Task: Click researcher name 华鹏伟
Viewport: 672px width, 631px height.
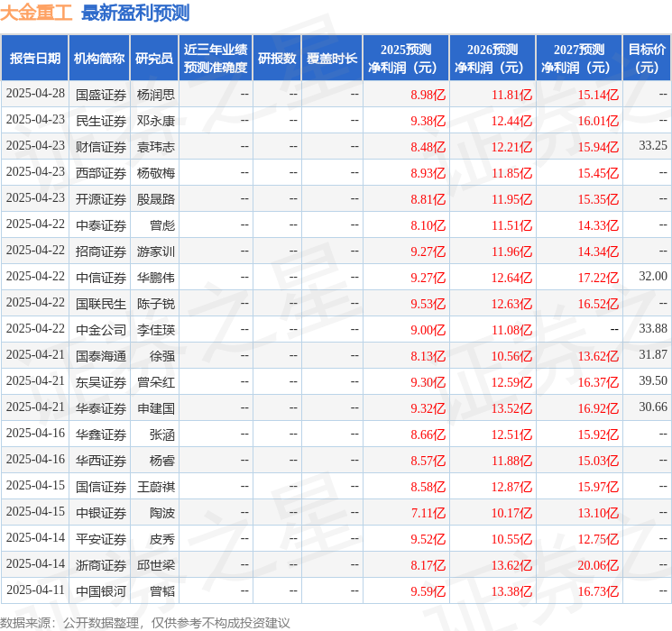Action: 155,278
